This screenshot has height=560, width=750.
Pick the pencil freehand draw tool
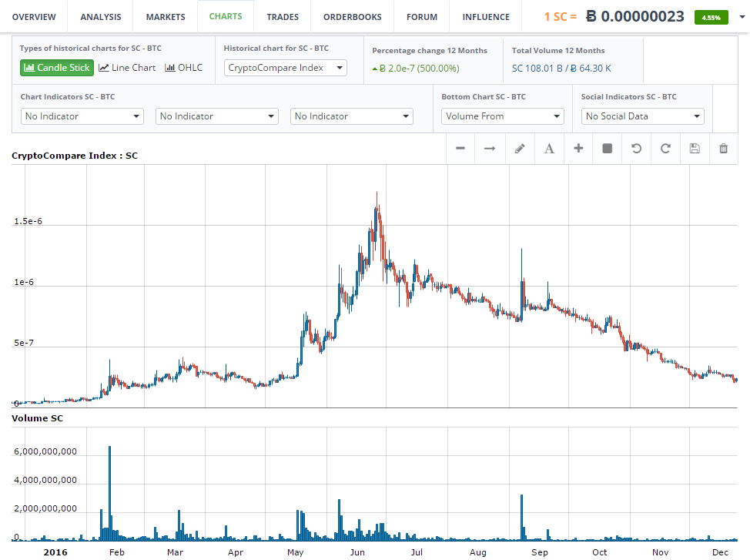(x=519, y=149)
